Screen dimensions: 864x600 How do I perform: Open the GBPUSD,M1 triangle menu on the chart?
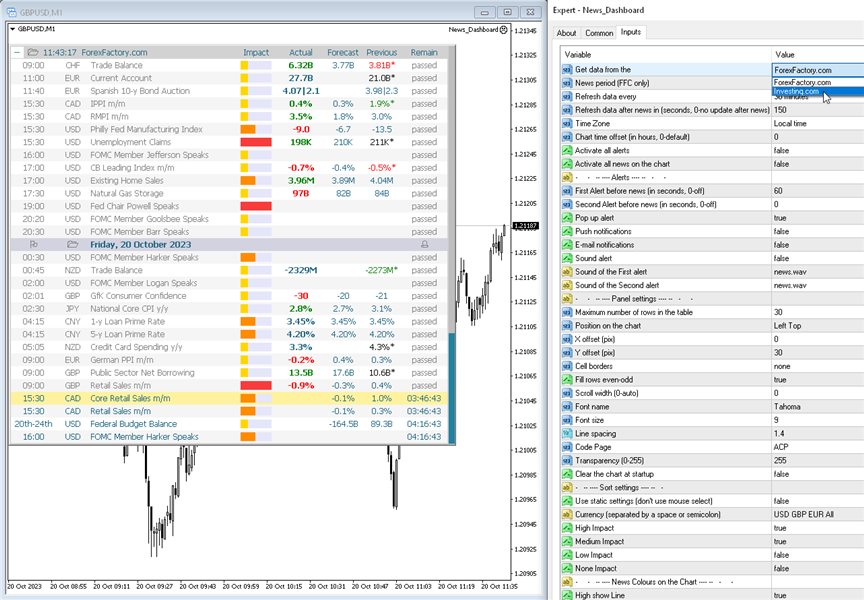(x=13, y=29)
